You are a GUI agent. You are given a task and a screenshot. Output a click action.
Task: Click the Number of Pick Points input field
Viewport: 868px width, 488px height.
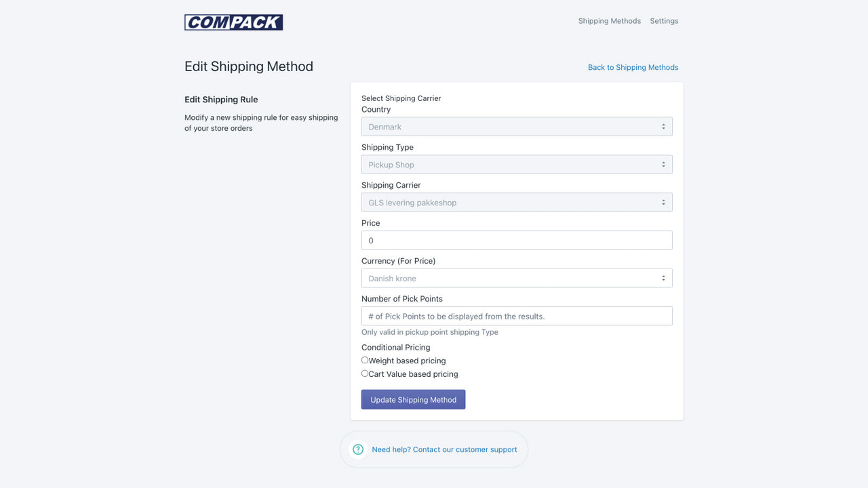point(517,316)
